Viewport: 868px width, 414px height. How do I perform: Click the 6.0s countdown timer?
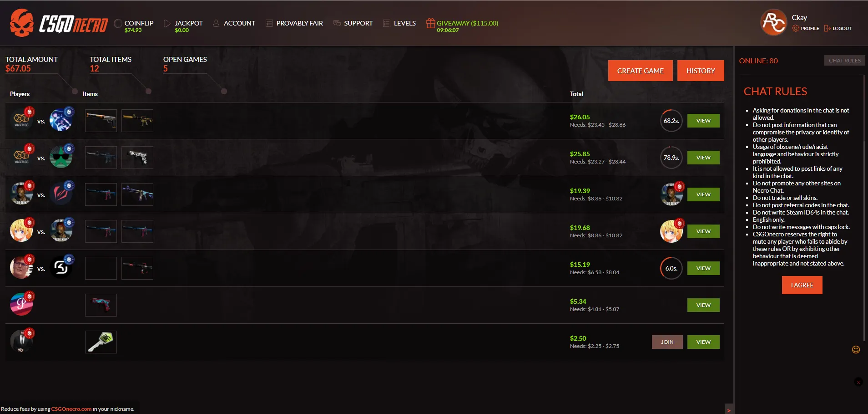click(x=671, y=268)
